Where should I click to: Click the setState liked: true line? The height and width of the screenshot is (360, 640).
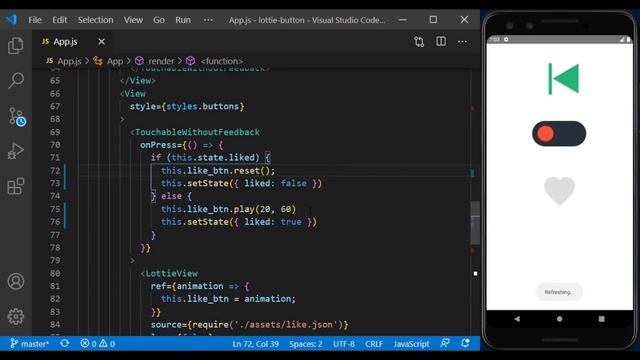[x=239, y=222]
